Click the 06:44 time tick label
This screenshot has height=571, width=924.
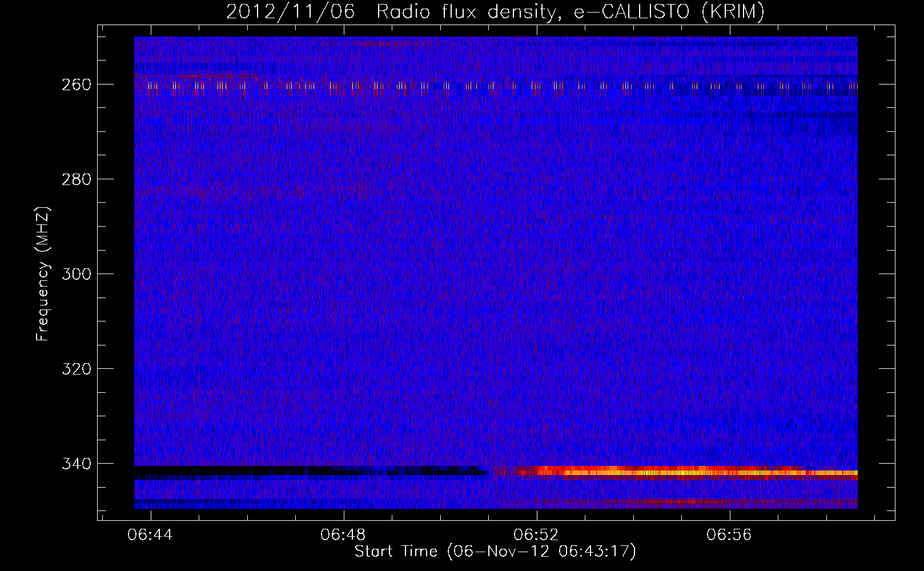pos(151,535)
